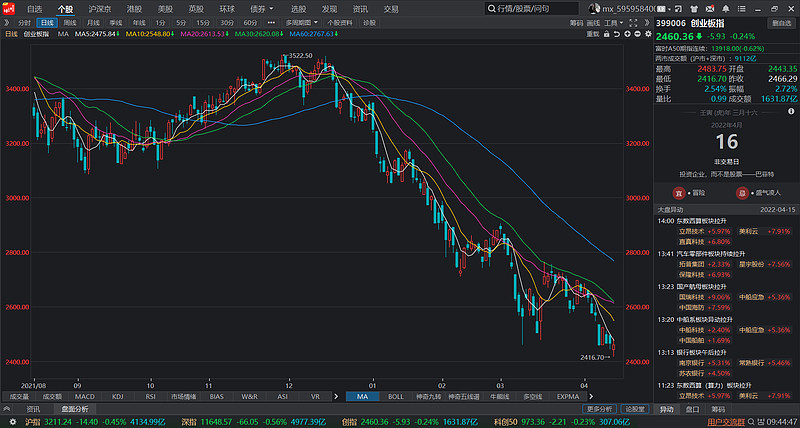Open 沪深京 top menu
The image size is (800, 428).
pyautogui.click(x=98, y=9)
